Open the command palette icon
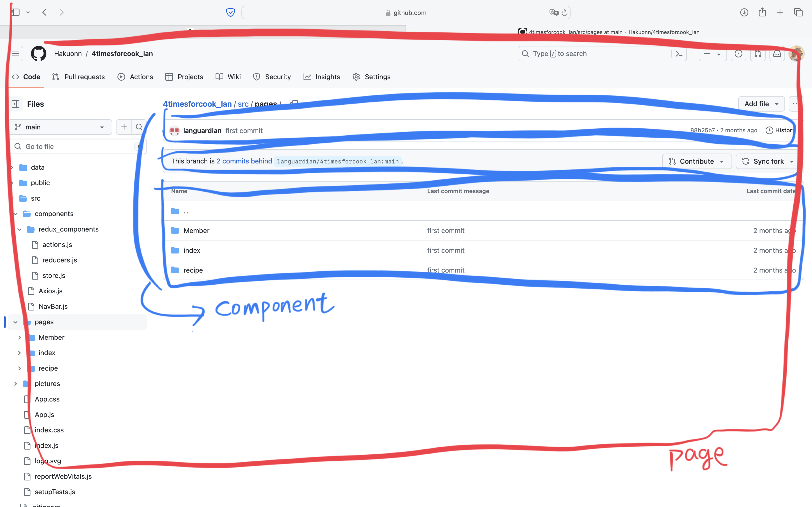 coord(679,54)
